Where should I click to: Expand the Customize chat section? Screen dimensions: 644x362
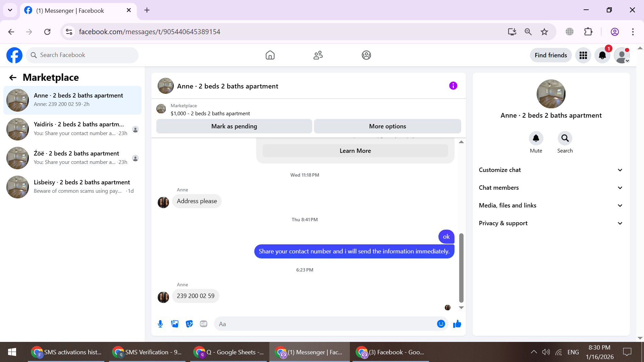551,170
